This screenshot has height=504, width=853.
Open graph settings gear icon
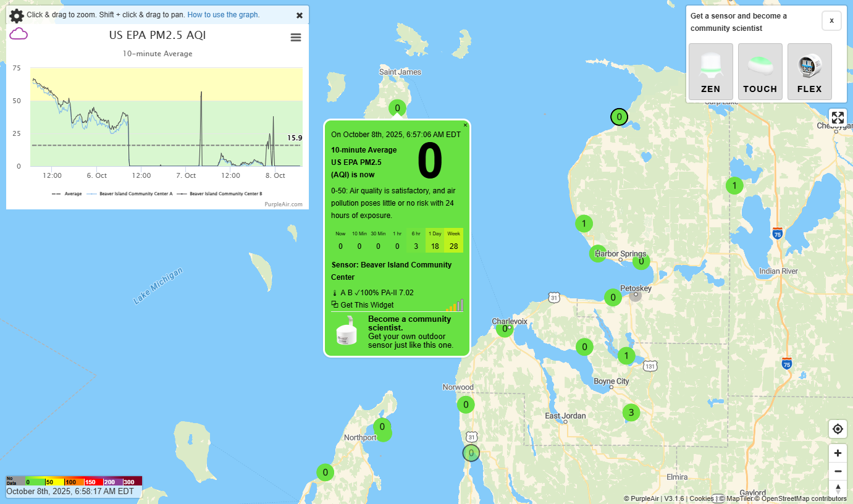17,15
